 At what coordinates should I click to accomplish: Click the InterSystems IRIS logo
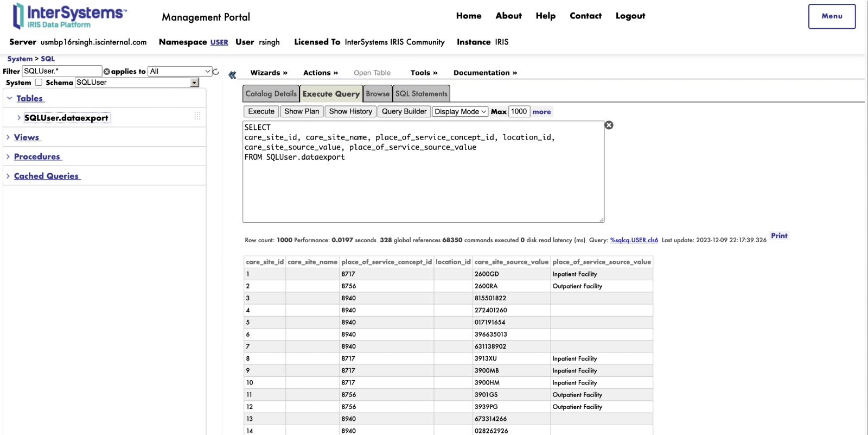[69, 16]
